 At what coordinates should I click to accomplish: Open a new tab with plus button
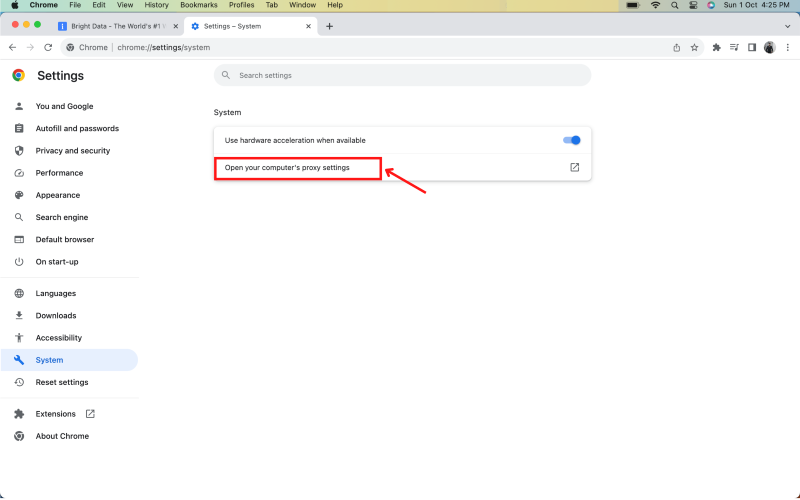point(330,26)
